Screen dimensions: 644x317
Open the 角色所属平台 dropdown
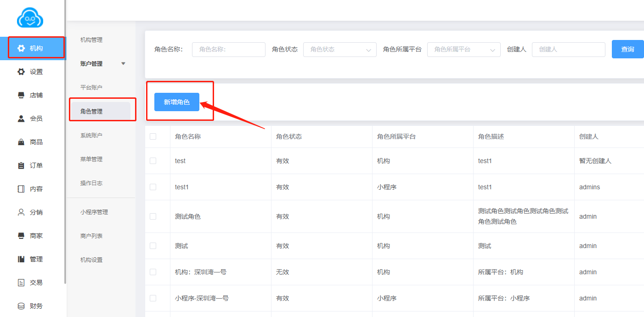464,50
